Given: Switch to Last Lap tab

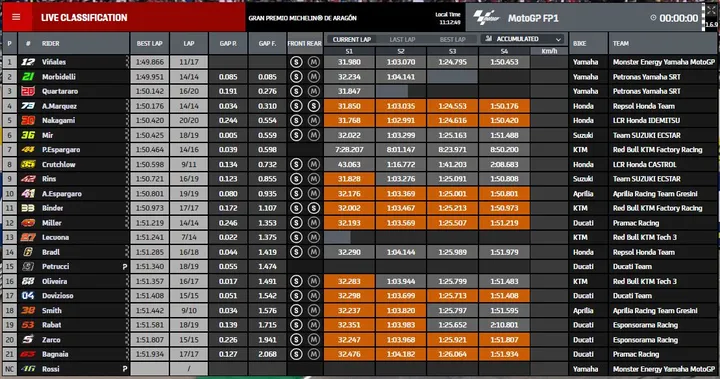Looking at the screenshot, I should [402, 40].
